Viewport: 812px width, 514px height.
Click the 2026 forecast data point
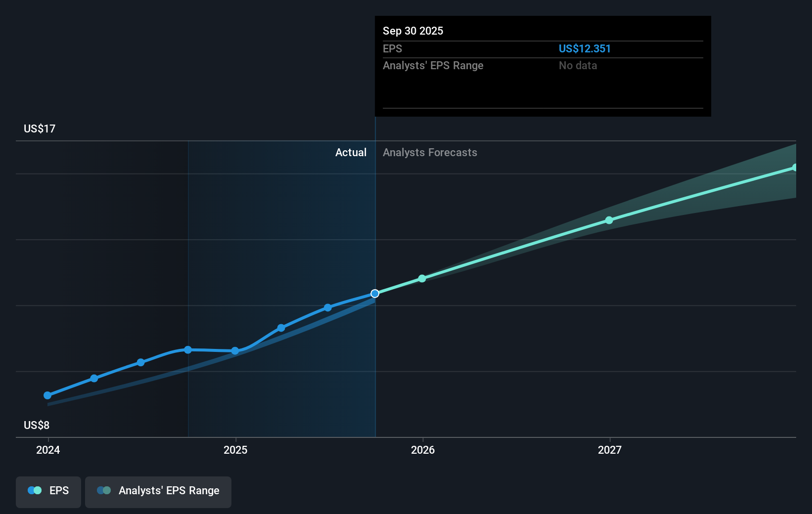click(x=422, y=279)
